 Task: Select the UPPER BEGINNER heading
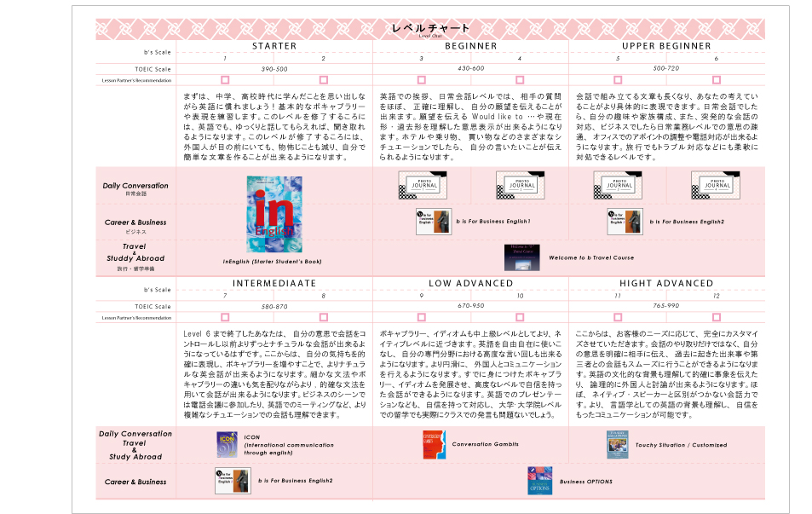(x=666, y=46)
